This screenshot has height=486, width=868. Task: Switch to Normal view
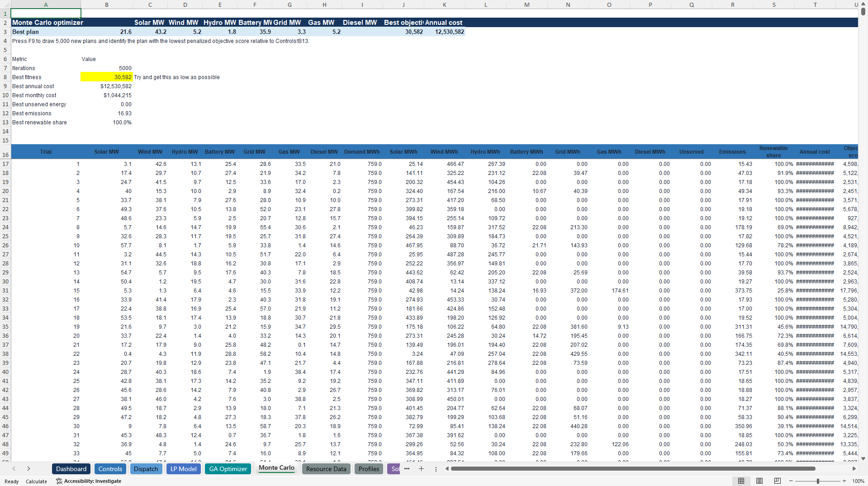[741, 481]
